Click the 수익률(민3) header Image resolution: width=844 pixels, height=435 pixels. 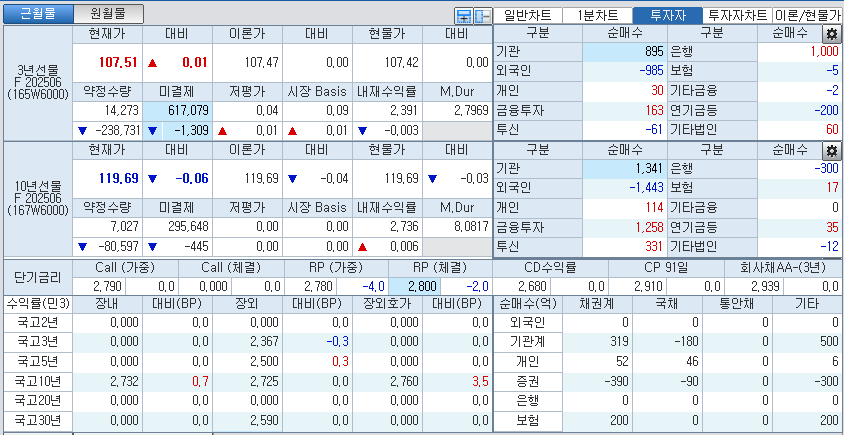click(x=38, y=304)
